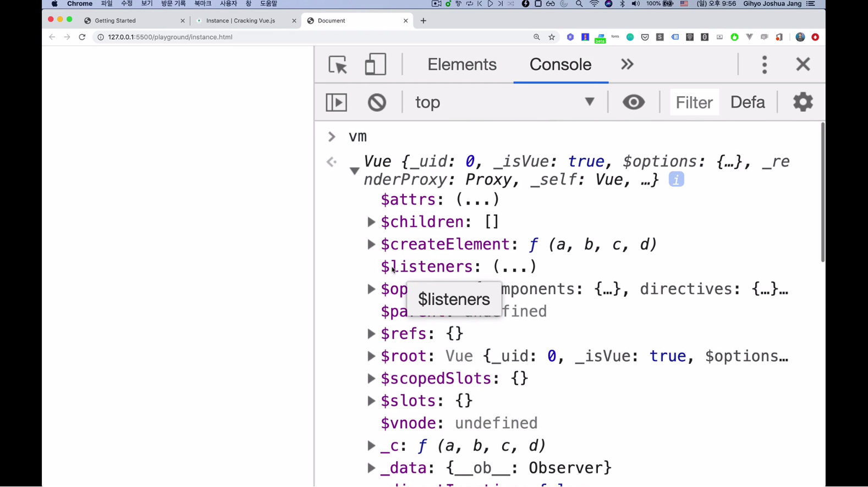Open console settings gear icon
This screenshot has width=868, height=487.
[x=803, y=102]
